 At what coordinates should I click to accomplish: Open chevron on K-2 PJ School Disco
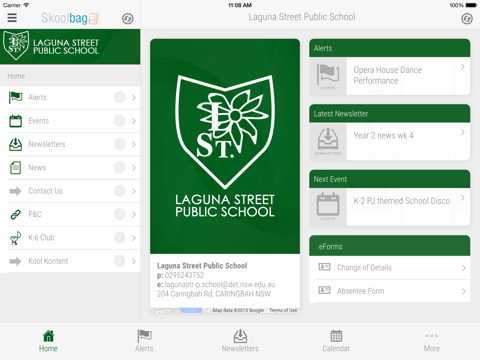pyautogui.click(x=463, y=198)
